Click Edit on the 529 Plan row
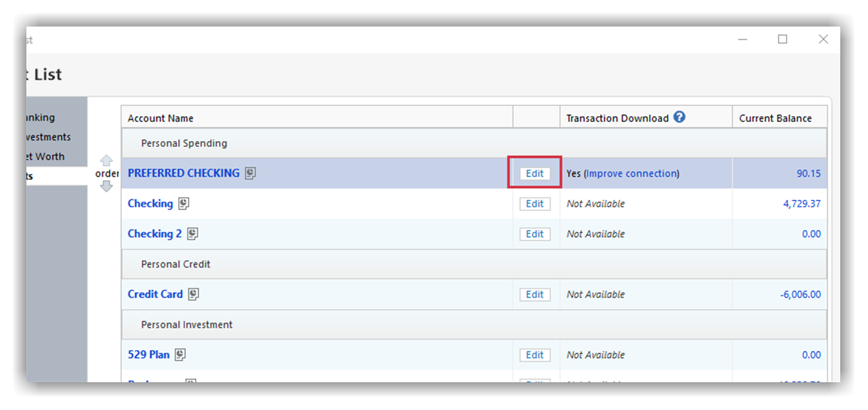The image size is (868, 410). pos(534,355)
